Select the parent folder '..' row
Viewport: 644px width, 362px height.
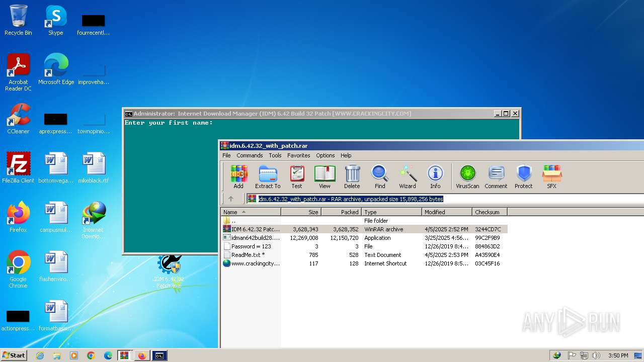coord(364,221)
